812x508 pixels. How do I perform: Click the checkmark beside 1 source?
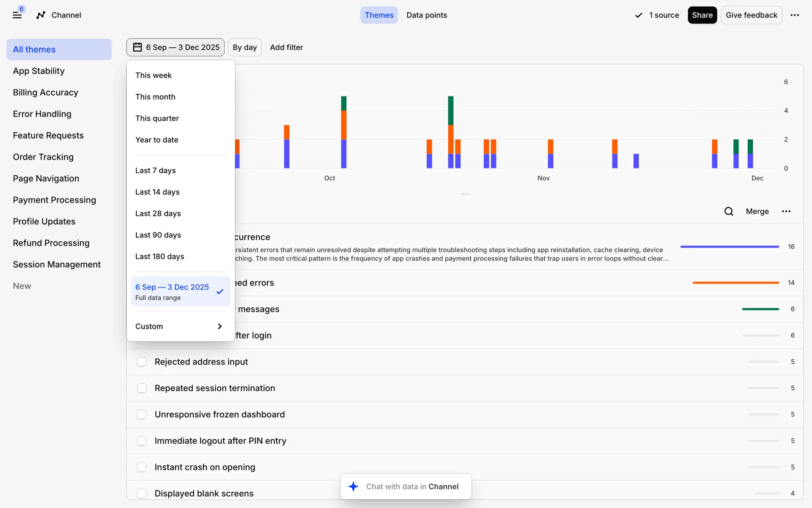[639, 15]
